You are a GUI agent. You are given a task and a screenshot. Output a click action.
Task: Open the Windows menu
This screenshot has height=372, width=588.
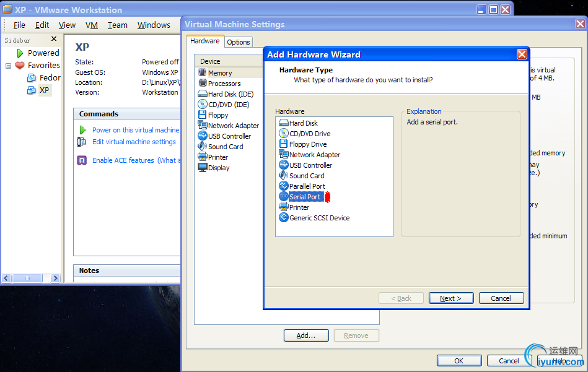[x=154, y=25]
